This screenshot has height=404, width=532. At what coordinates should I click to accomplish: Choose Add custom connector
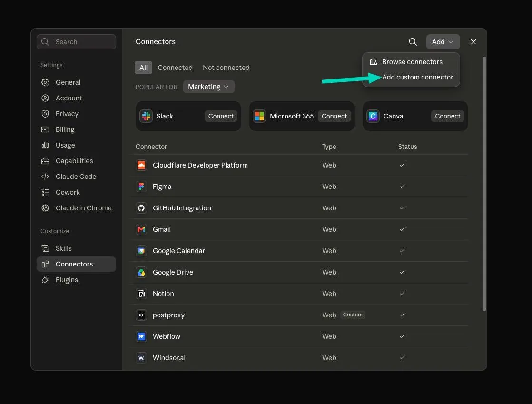pyautogui.click(x=417, y=77)
